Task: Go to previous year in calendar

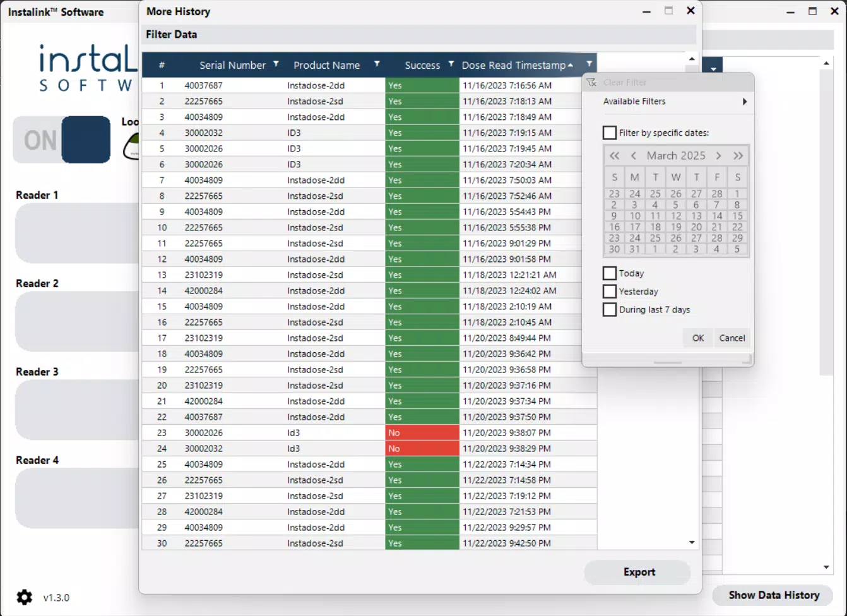Action: pyautogui.click(x=614, y=155)
